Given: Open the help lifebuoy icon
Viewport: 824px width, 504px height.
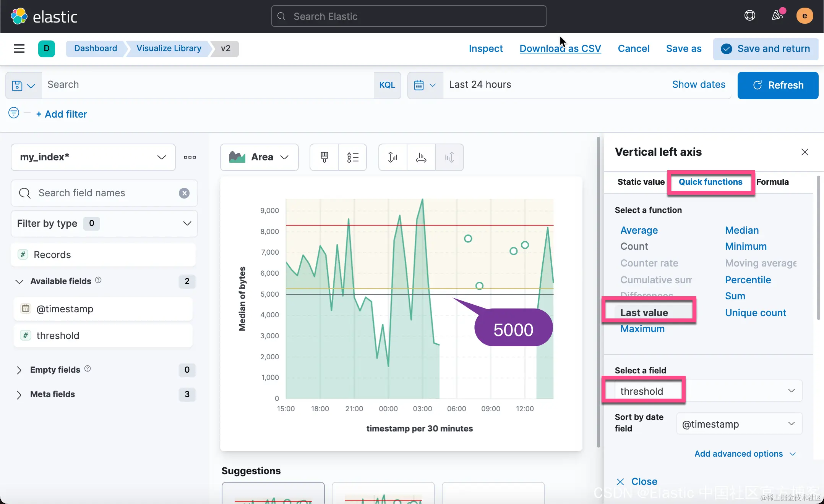Looking at the screenshot, I should [x=749, y=16].
